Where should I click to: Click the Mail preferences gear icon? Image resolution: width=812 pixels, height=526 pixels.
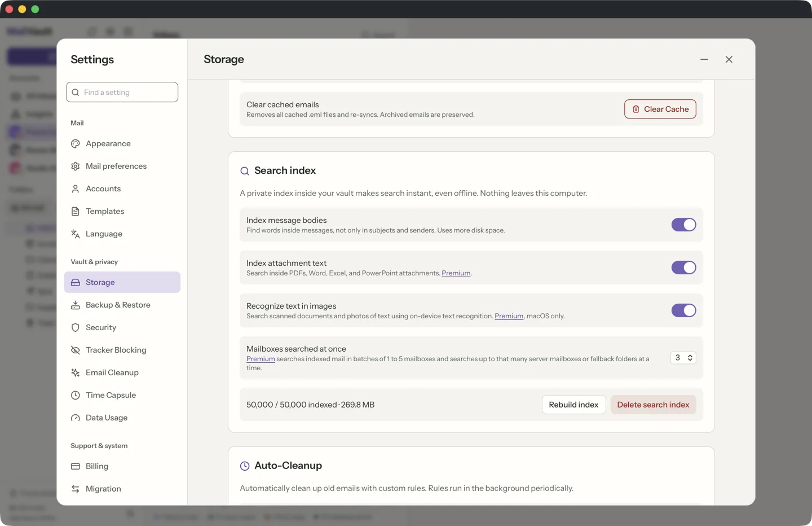(x=76, y=166)
